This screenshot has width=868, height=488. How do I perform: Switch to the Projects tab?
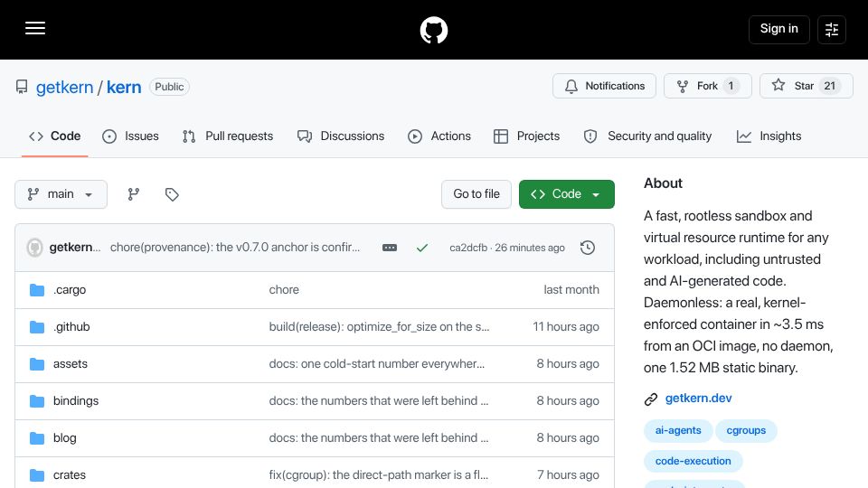[x=526, y=136]
